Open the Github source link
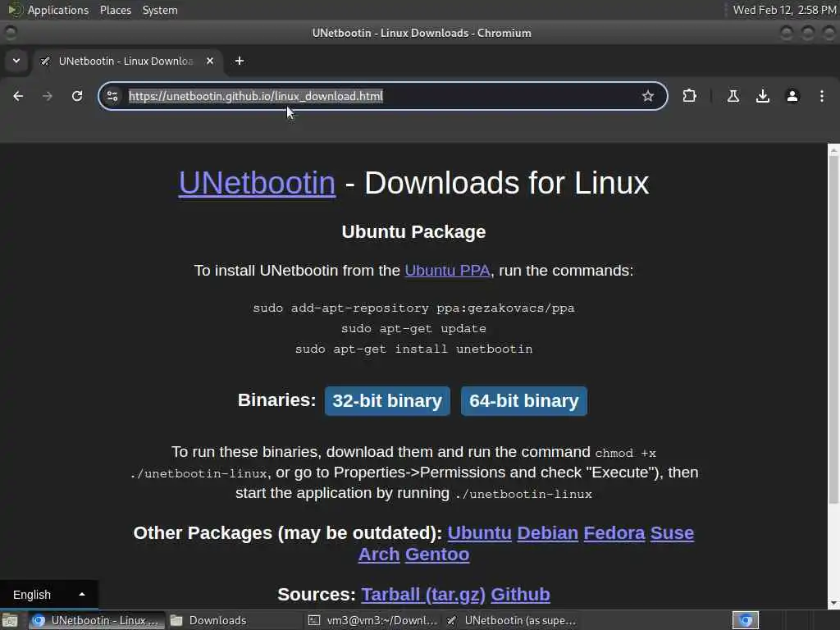 (x=520, y=595)
